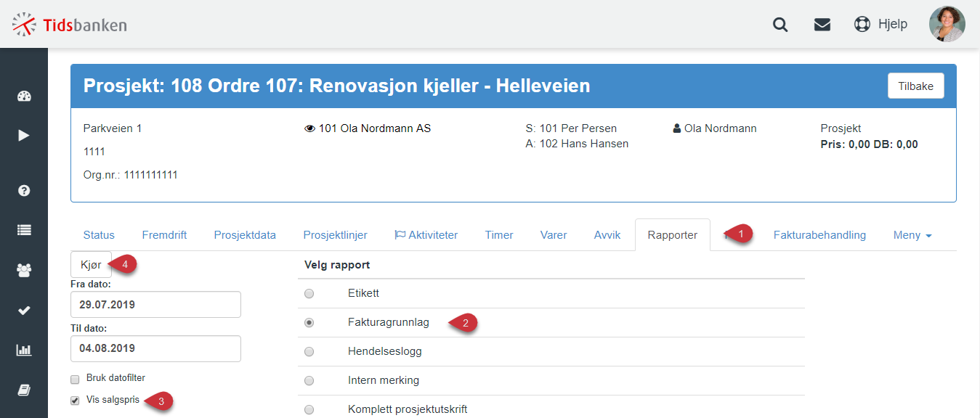Click the list lines sidebar icon
Viewport: 980px width, 418px height.
(x=24, y=230)
